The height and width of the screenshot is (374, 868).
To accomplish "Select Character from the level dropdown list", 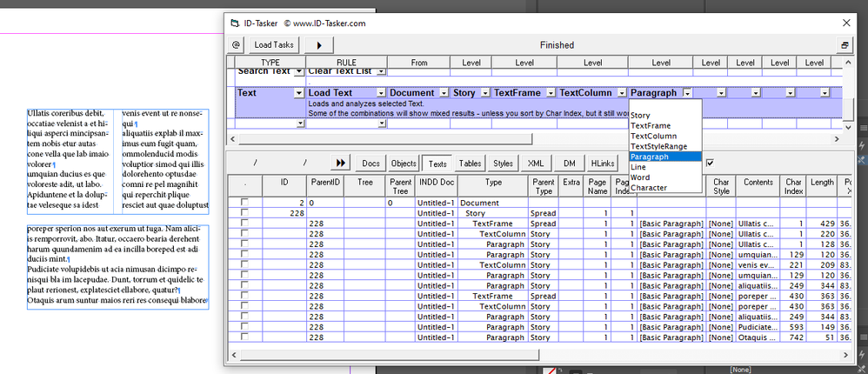I will point(649,188).
